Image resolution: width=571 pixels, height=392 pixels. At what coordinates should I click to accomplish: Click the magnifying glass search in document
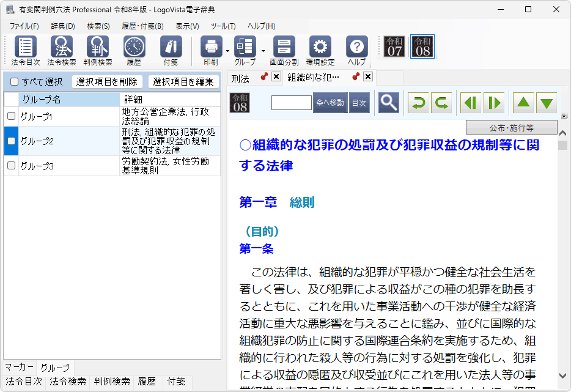388,103
